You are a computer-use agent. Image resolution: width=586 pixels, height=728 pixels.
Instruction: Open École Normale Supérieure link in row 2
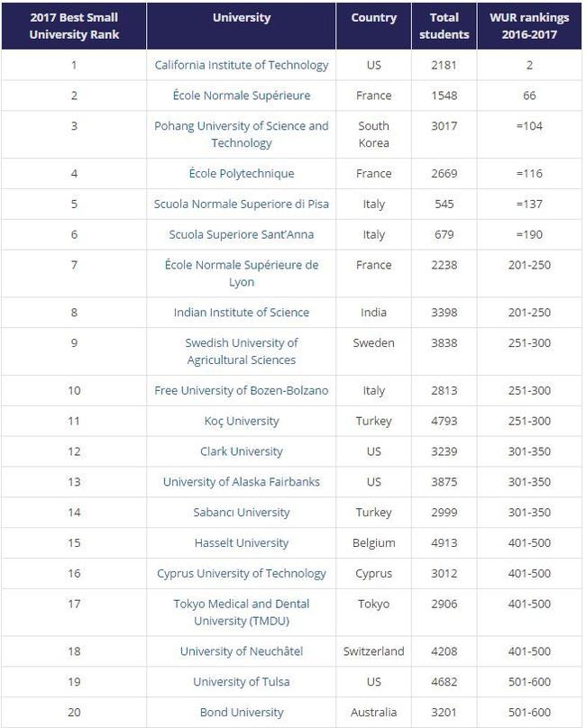tap(242, 96)
